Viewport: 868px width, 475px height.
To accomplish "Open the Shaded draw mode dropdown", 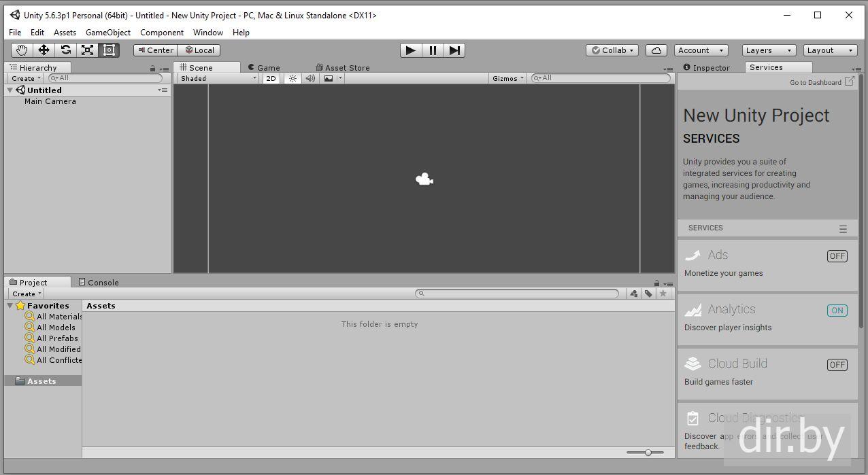I will 218,78.
